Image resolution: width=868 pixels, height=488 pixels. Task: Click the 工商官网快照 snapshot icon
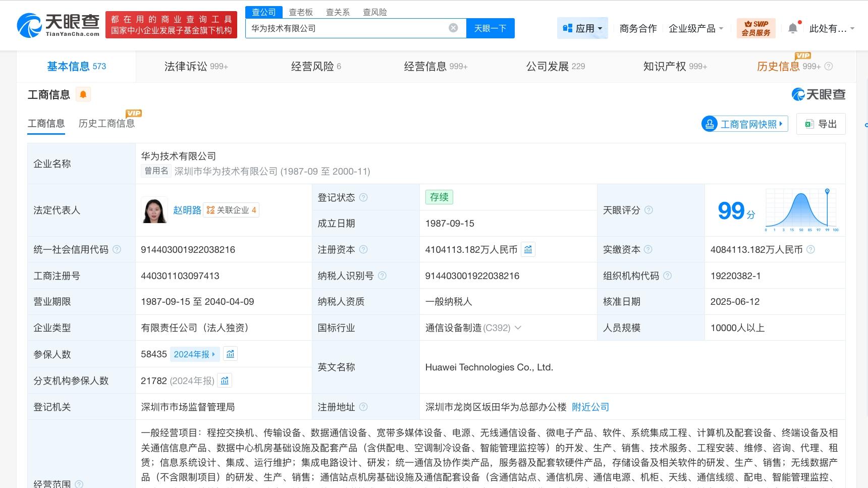(710, 124)
